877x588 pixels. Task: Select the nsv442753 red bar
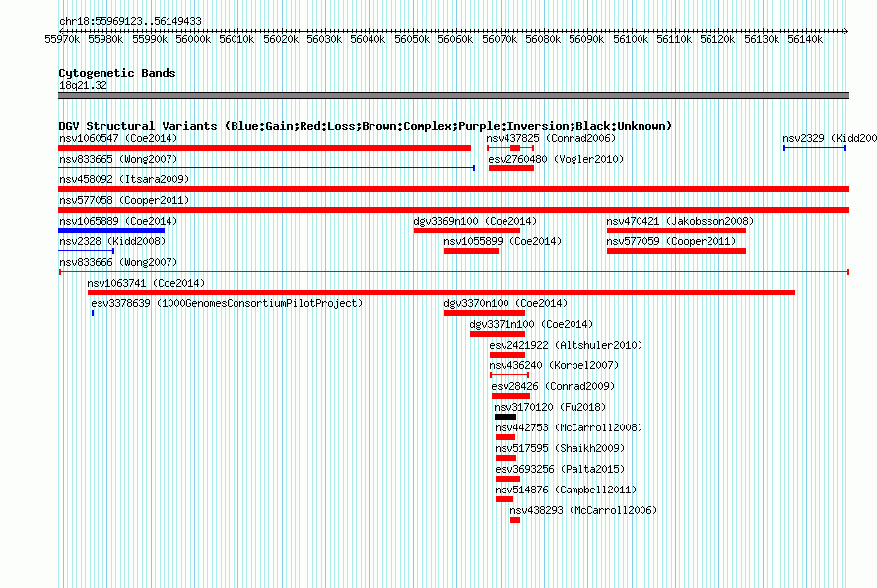(x=506, y=437)
